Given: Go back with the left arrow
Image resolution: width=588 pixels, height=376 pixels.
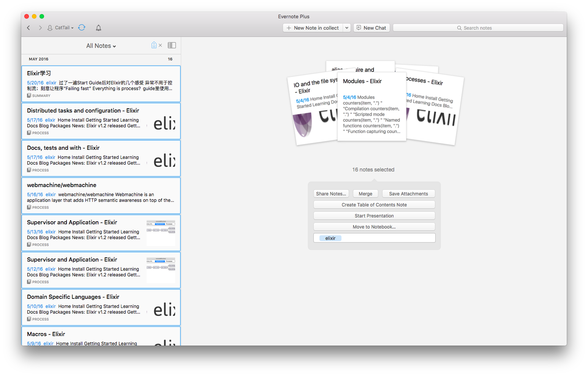Looking at the screenshot, I should 28,28.
